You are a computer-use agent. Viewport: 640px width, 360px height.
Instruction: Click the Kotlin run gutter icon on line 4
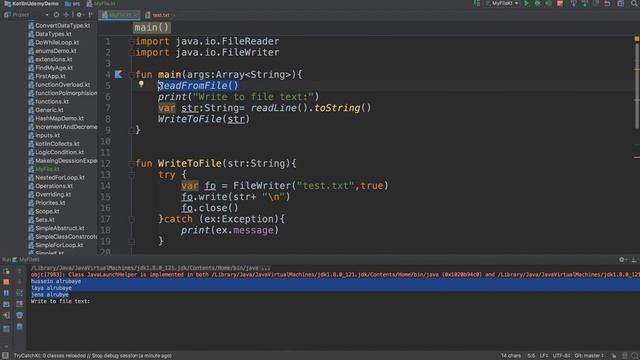click(118, 74)
